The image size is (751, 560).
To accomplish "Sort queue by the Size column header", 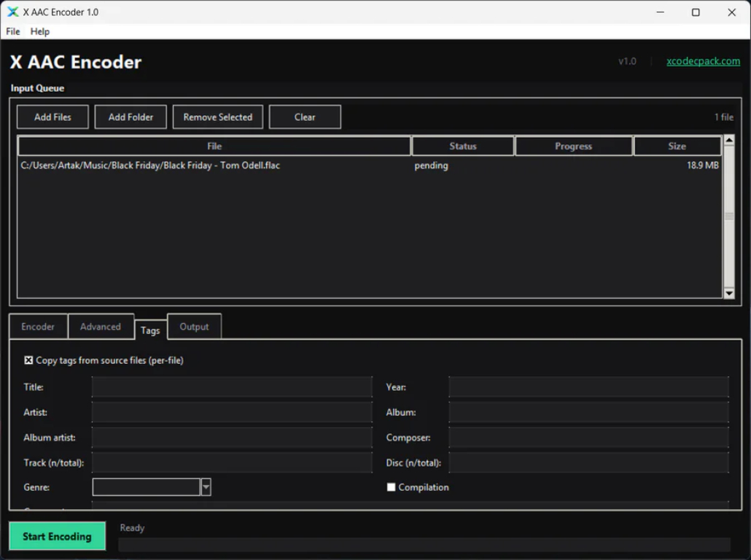I will coord(677,146).
